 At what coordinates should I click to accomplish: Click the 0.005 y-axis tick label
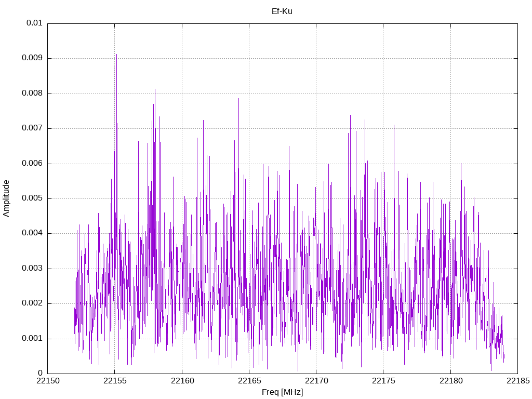tap(32, 198)
